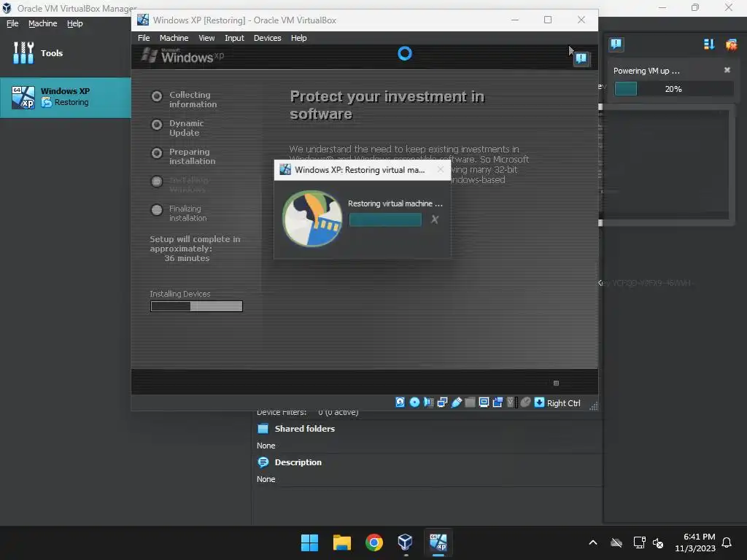The height and width of the screenshot is (560, 747).
Task: Open clock showing 6:41 PM
Action: click(x=695, y=542)
